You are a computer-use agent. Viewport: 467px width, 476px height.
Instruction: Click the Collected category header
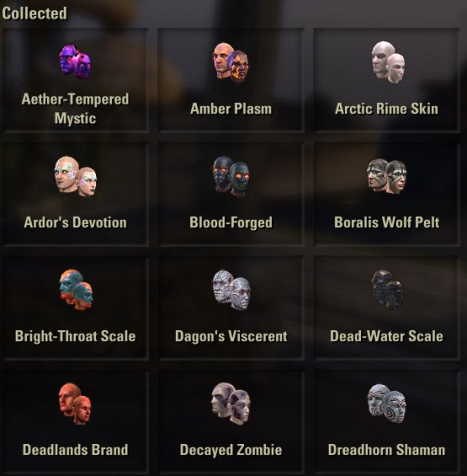(34, 13)
